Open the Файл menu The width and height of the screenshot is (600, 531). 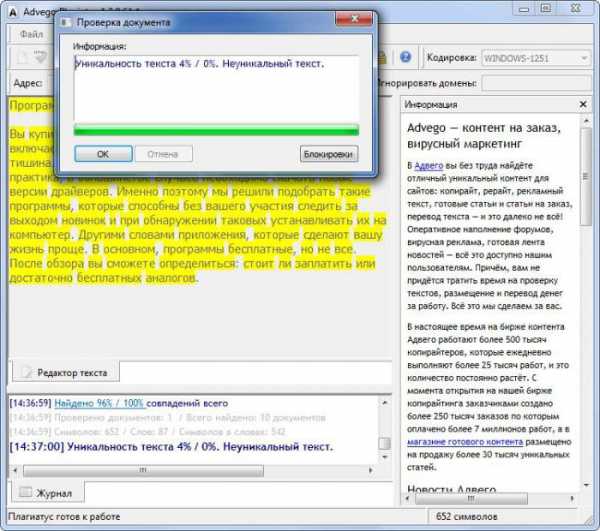tap(31, 34)
